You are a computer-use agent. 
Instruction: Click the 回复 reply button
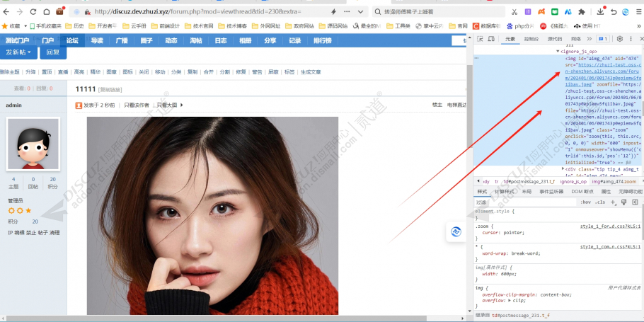point(53,52)
